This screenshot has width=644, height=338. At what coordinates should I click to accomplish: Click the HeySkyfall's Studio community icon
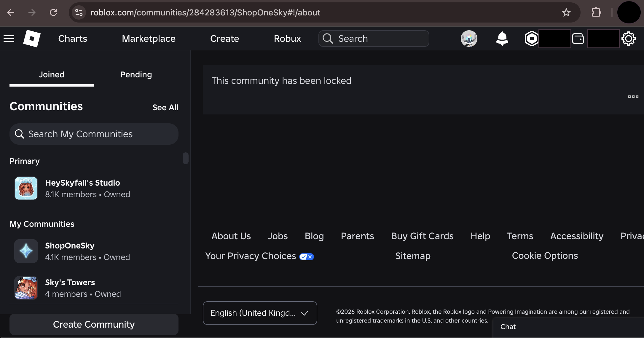[x=26, y=188]
